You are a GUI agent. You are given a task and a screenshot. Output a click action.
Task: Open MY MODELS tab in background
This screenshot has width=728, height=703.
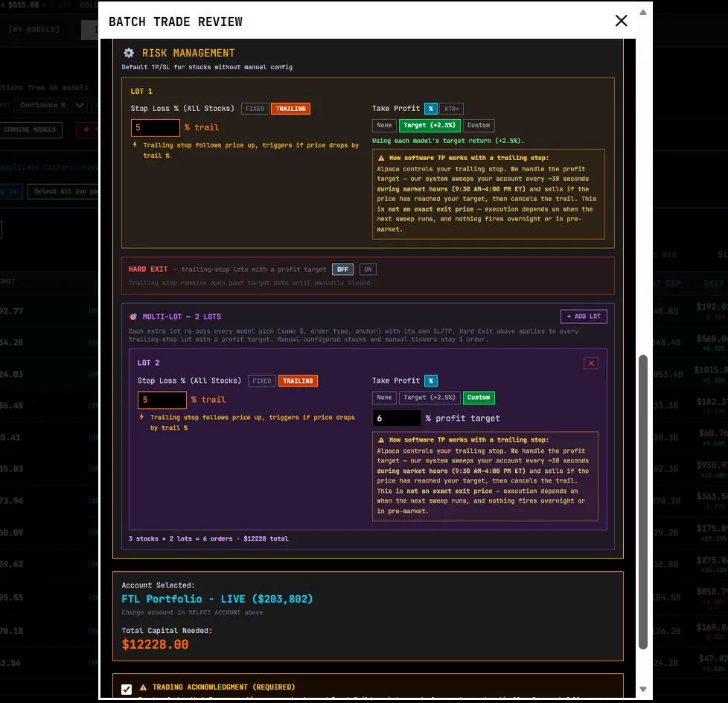(x=34, y=30)
